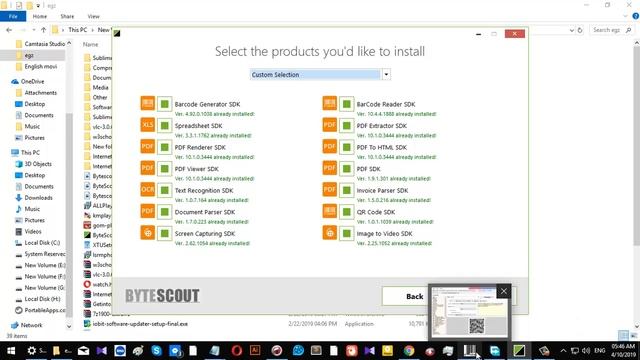Go back in Explorer navigation
Screen dimensions: 640x360
click(9, 30)
